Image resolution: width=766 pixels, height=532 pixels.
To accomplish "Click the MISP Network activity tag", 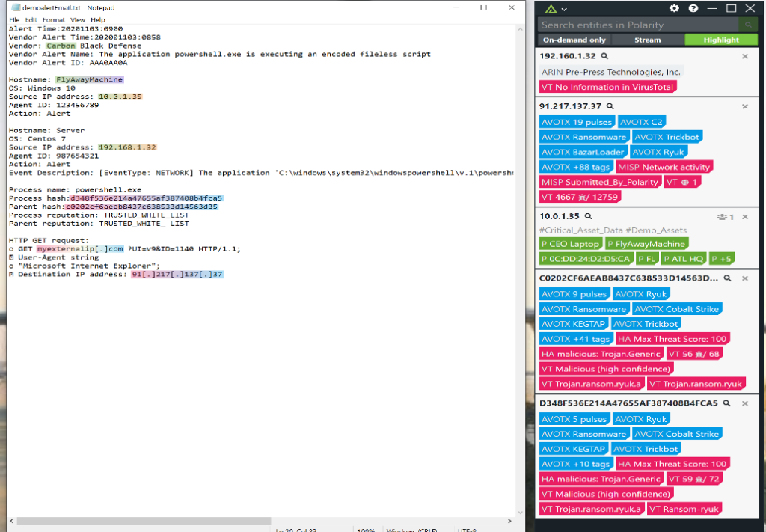I will pos(664,167).
